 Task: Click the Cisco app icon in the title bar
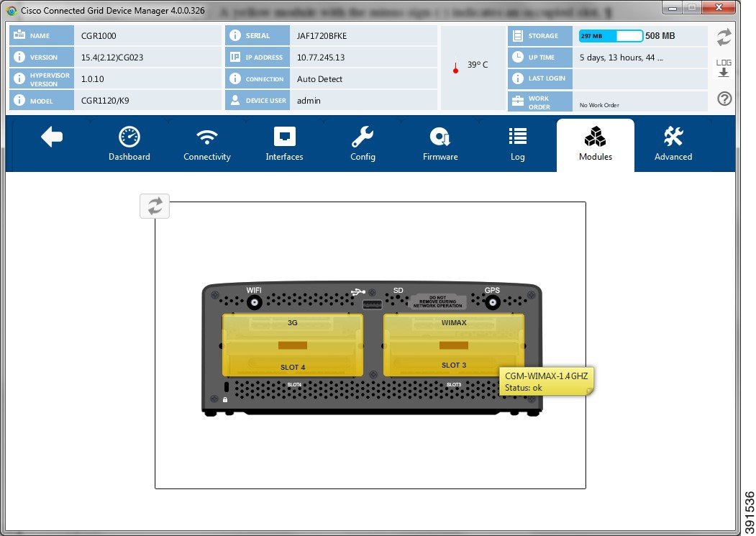[12, 10]
